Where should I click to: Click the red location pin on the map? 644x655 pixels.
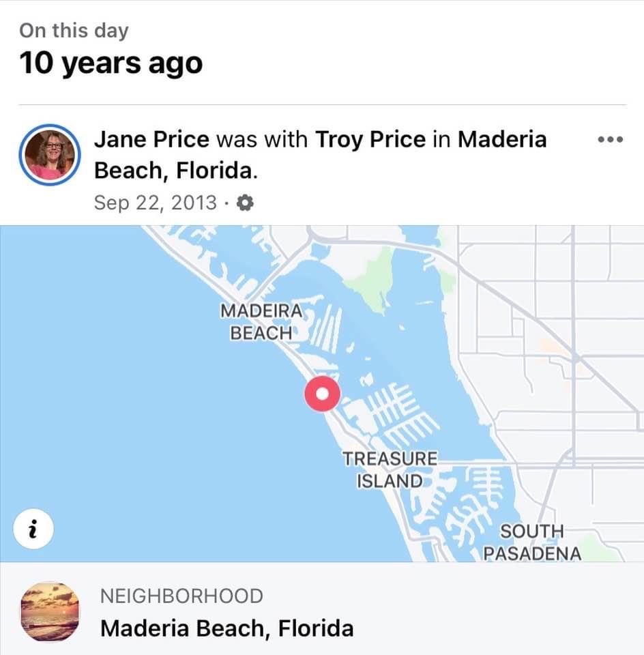point(322,394)
